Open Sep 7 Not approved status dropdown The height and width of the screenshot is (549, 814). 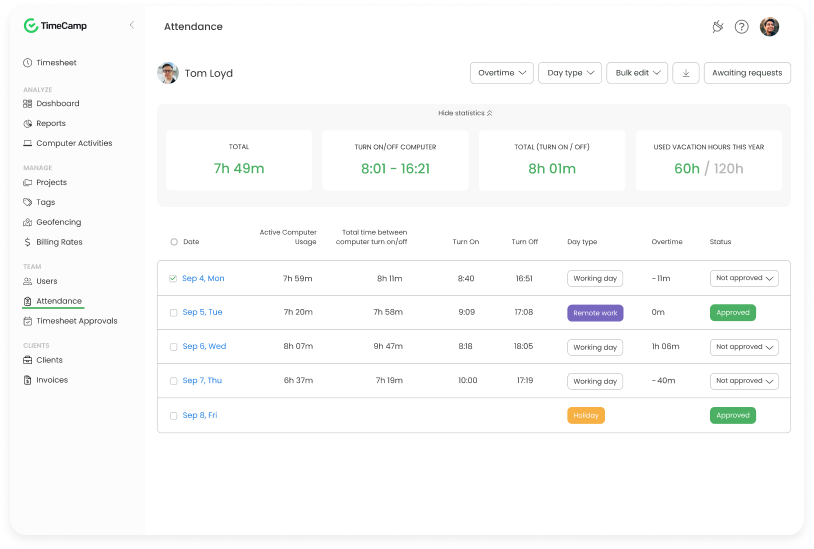point(744,381)
